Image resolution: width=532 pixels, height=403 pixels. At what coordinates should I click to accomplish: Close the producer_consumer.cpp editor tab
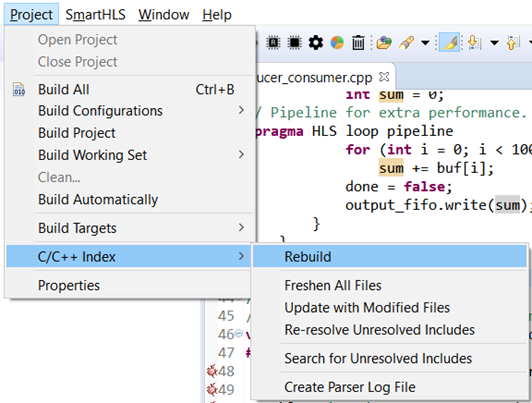(384, 77)
